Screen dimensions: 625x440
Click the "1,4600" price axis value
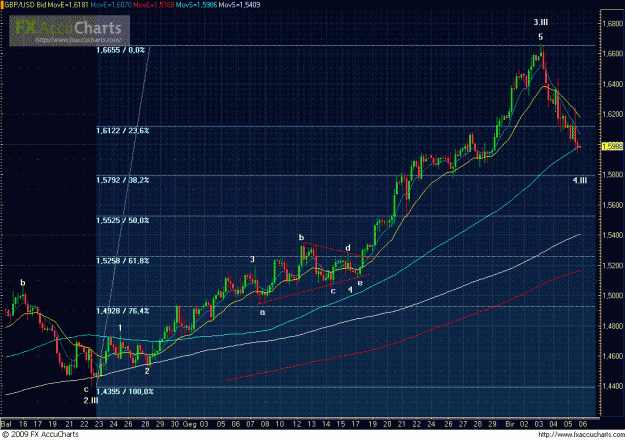coord(613,356)
